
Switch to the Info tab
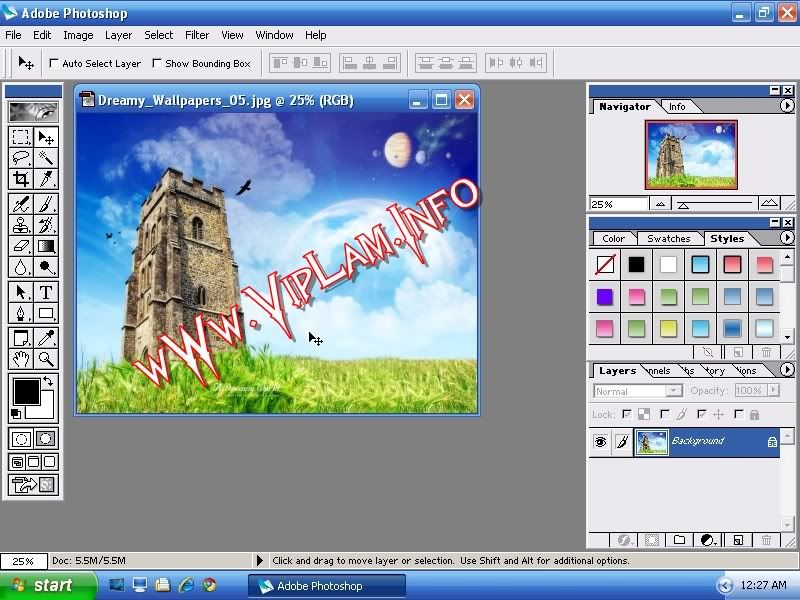(677, 107)
